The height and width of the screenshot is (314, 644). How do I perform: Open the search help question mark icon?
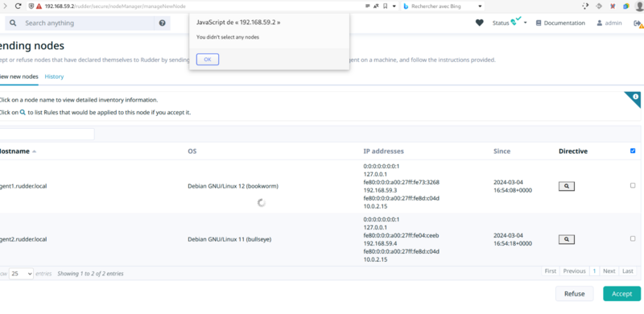pyautogui.click(x=163, y=23)
